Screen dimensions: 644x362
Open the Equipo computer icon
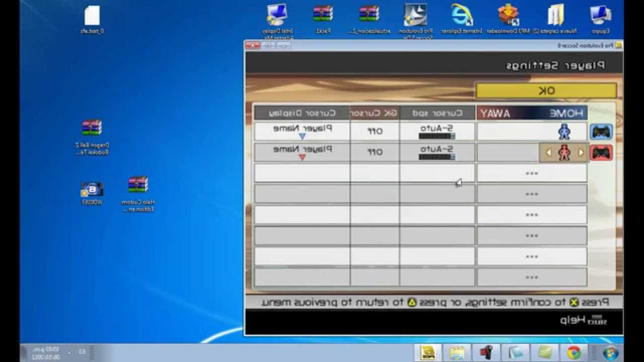[601, 19]
